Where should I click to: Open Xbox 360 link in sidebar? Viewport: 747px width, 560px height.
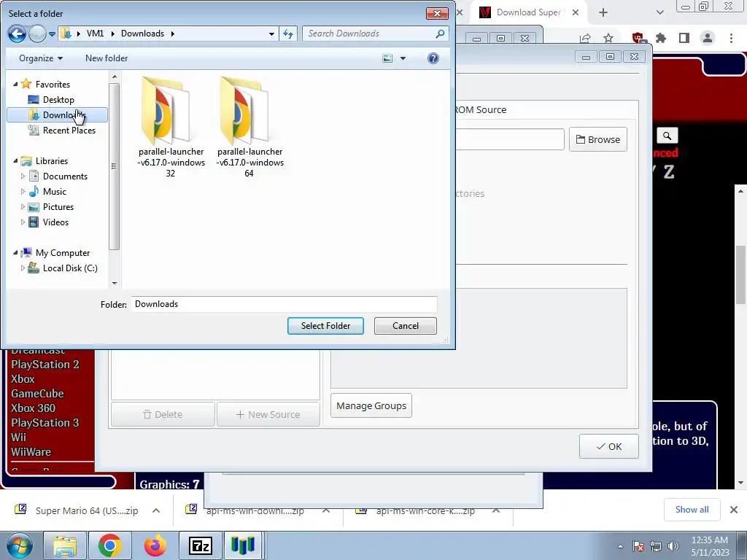pyautogui.click(x=33, y=408)
